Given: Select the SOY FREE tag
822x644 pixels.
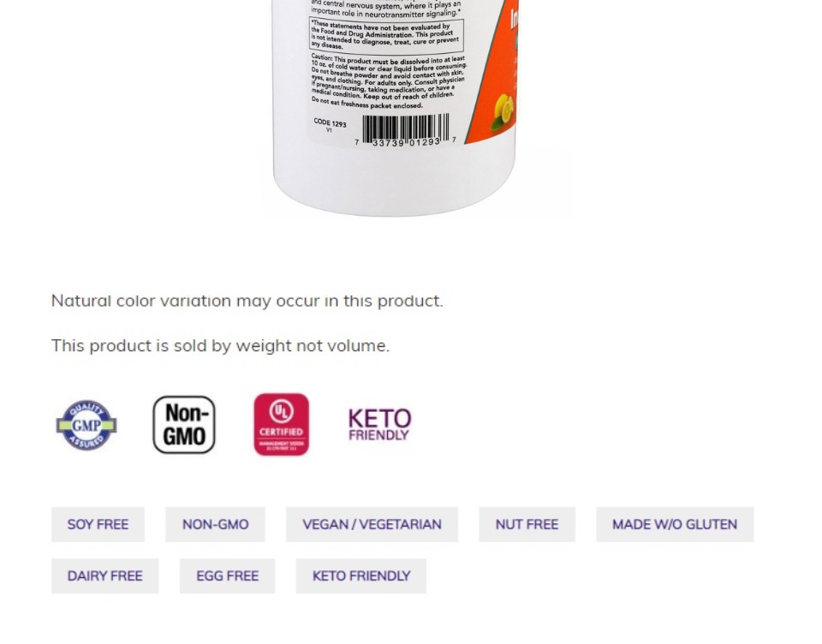Looking at the screenshot, I should (x=98, y=524).
